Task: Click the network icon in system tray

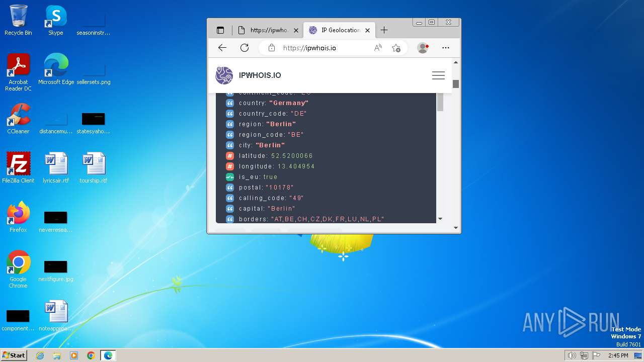Action: click(584, 355)
